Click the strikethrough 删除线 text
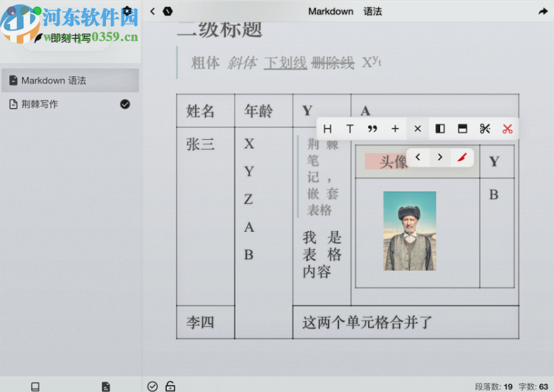The height and width of the screenshot is (392, 554). point(332,63)
